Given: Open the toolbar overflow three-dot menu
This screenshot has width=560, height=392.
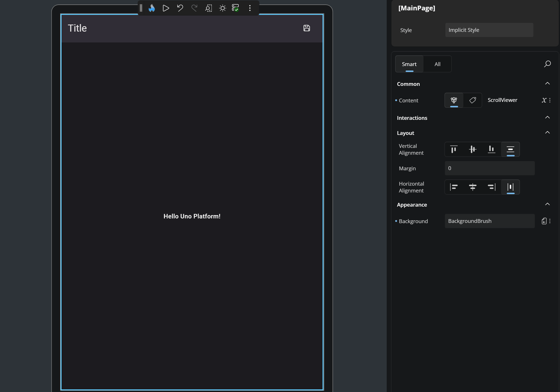Looking at the screenshot, I should [x=250, y=8].
